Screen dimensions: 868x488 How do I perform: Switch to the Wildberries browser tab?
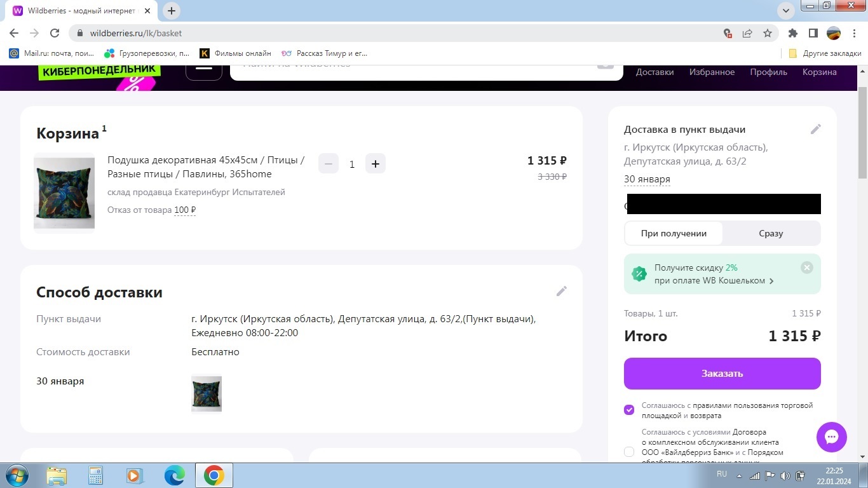83,11
